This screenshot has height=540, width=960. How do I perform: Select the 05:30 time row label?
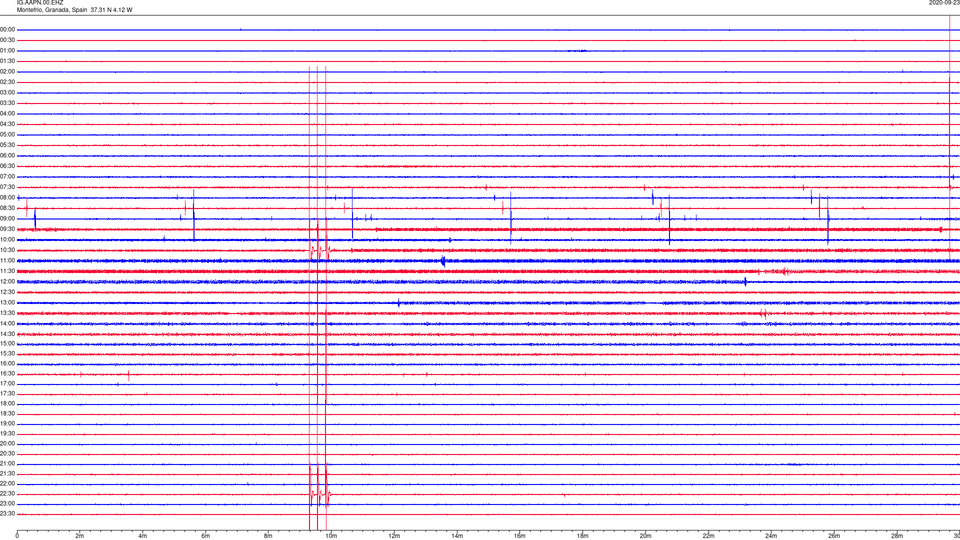point(7,145)
